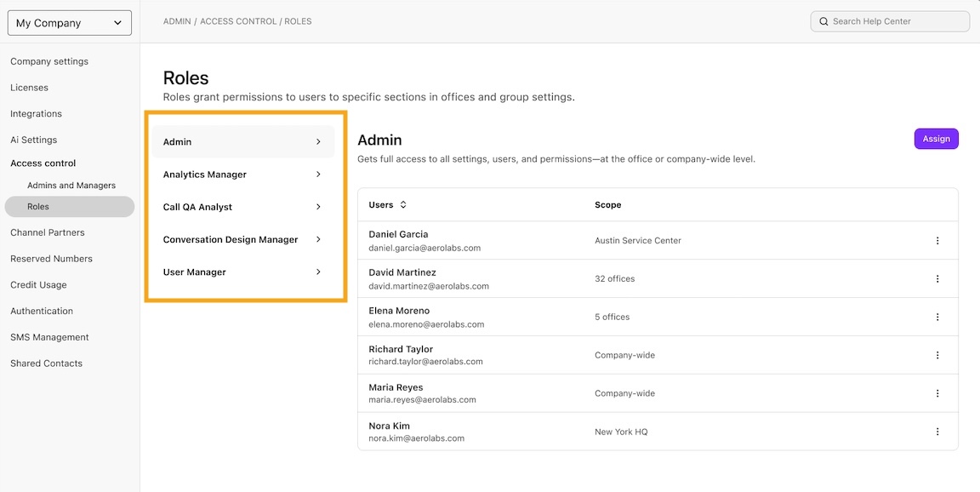Image resolution: width=980 pixels, height=492 pixels.
Task: Collapse the Access control section
Action: (x=43, y=163)
